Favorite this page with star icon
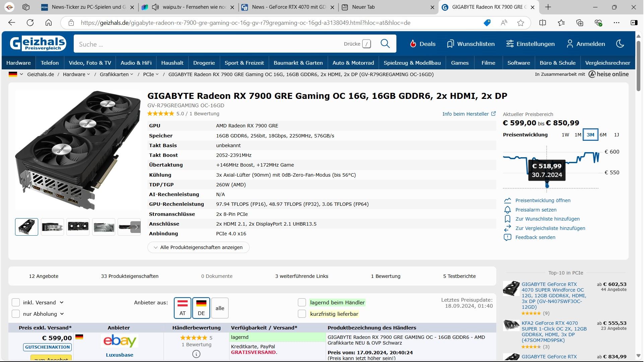This screenshot has height=362, width=644. (x=520, y=23)
